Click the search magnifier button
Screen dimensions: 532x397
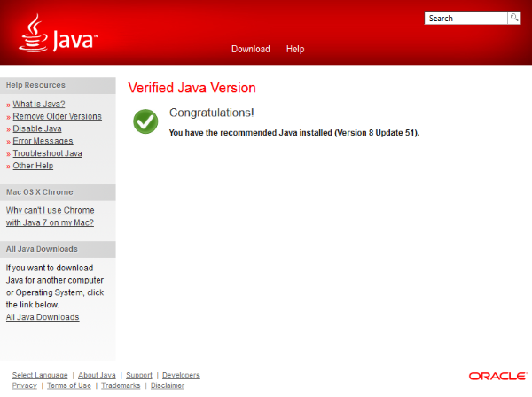click(x=514, y=18)
